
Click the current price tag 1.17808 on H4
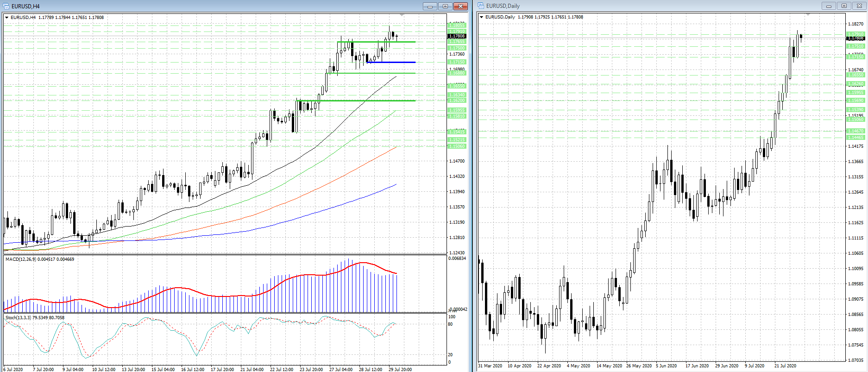click(x=457, y=36)
